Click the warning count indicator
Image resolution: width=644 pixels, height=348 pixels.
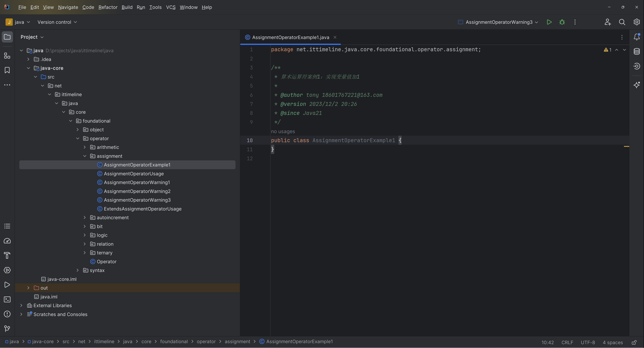607,50
